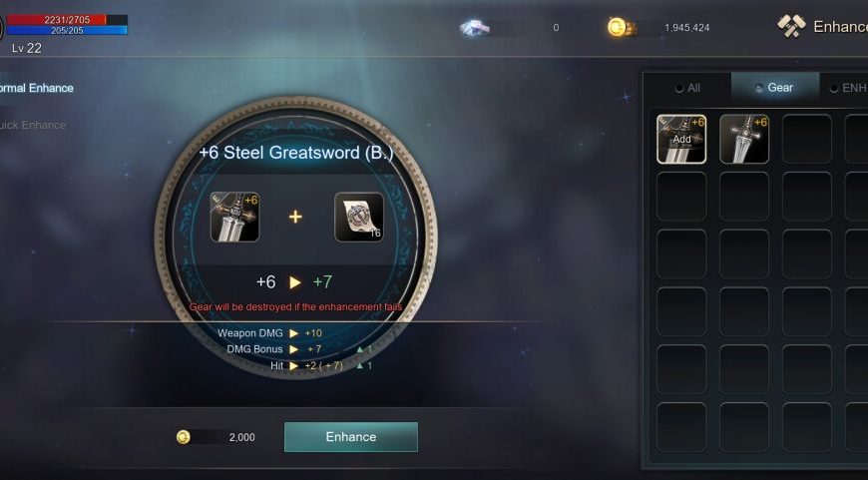
Task: Select the ENH filter tab
Action: pyautogui.click(x=847, y=88)
